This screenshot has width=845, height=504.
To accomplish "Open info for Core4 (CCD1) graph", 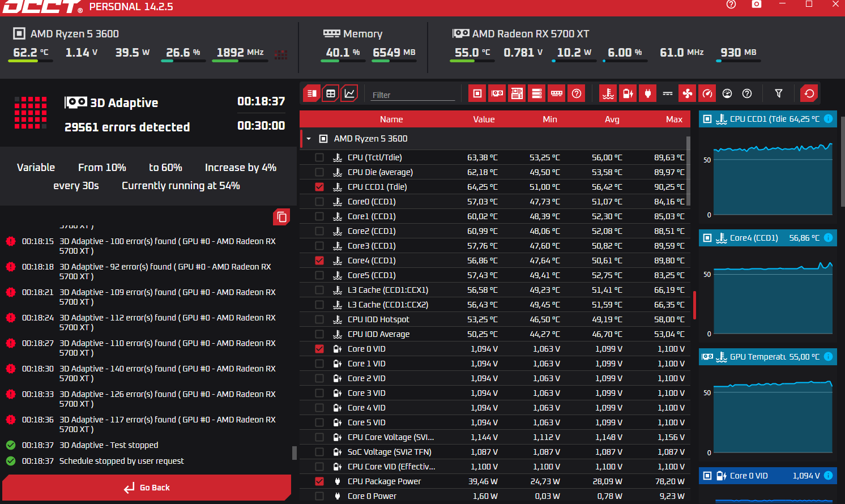I will (x=828, y=238).
